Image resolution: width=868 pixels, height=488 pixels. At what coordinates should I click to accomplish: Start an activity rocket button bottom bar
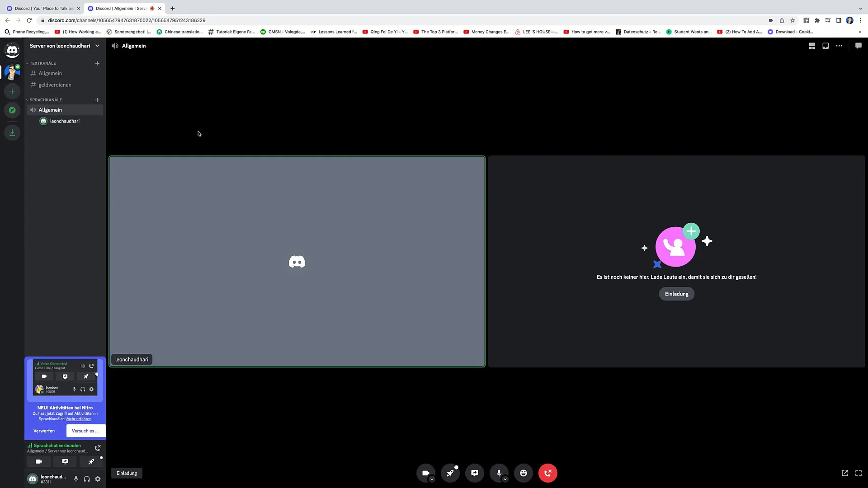point(450,473)
